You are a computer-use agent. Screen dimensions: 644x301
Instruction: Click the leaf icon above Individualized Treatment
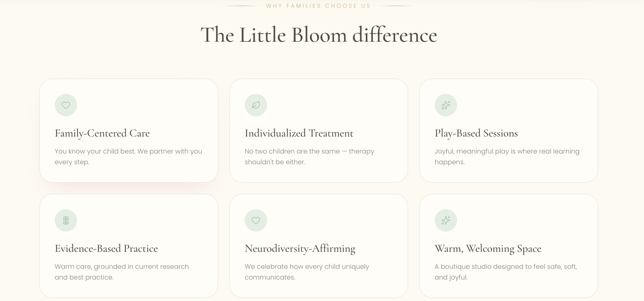pyautogui.click(x=256, y=105)
